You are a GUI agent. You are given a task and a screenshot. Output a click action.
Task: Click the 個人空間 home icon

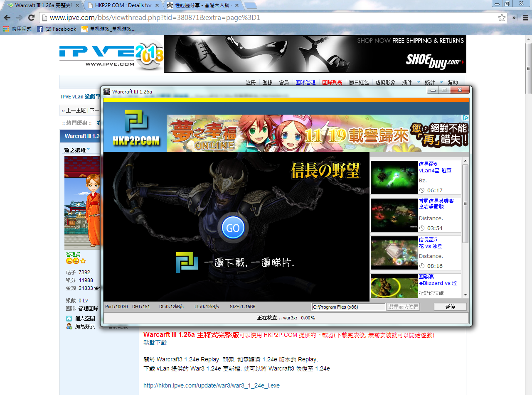[x=69, y=318]
